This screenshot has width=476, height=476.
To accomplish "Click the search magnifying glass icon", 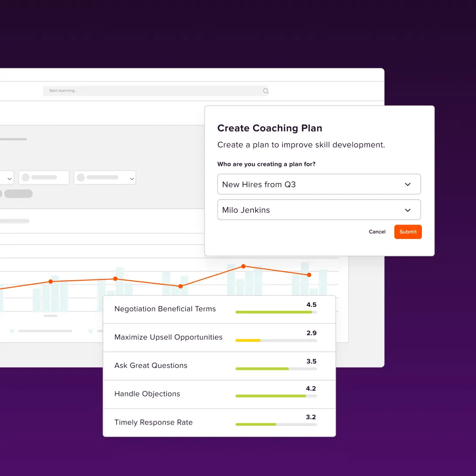I will pos(266,91).
